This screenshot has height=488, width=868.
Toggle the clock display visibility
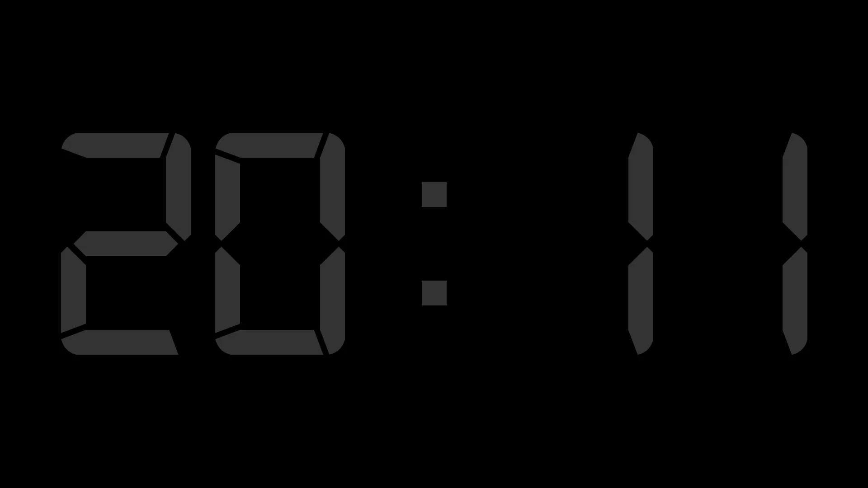(x=434, y=244)
